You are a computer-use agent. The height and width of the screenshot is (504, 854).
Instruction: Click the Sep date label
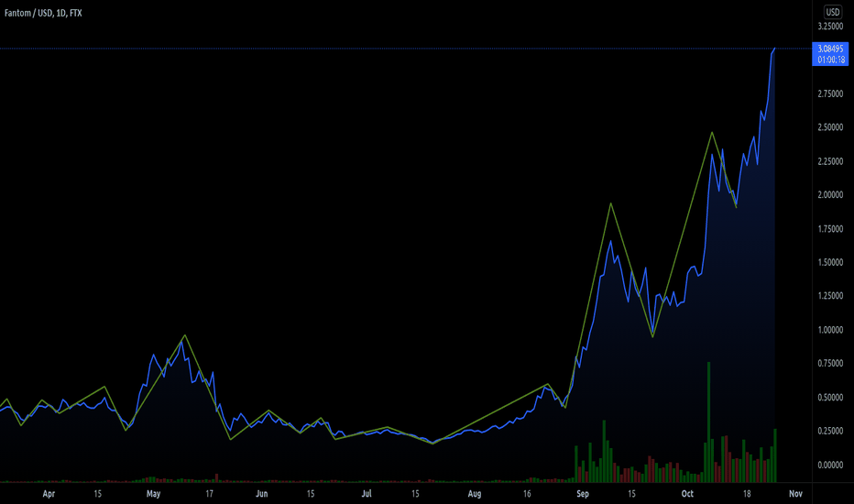point(583,494)
